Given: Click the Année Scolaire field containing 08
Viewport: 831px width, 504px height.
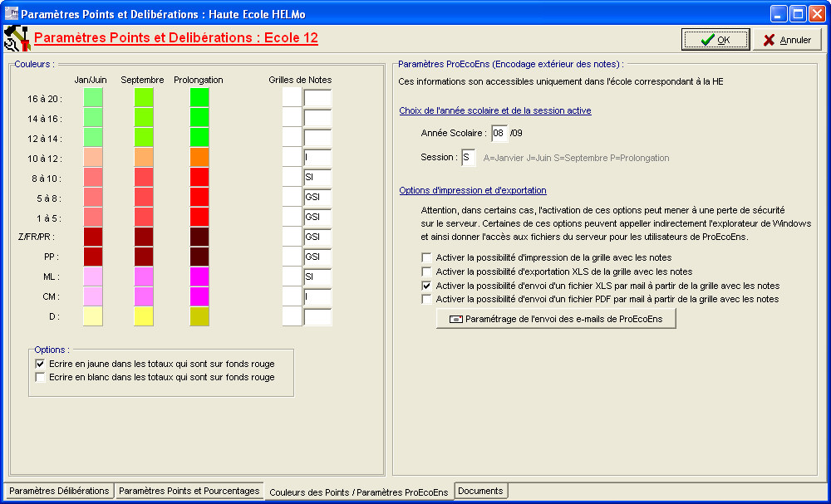Looking at the screenshot, I should (499, 134).
